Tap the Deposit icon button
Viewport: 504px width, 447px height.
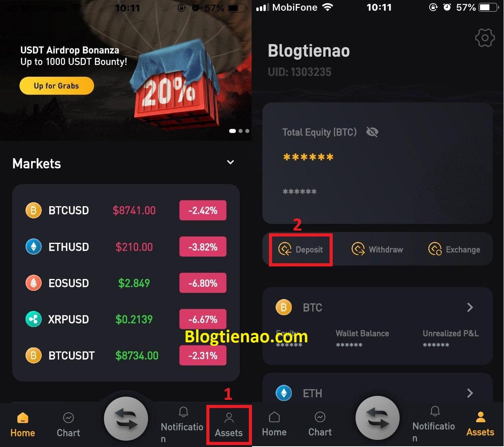tap(301, 249)
